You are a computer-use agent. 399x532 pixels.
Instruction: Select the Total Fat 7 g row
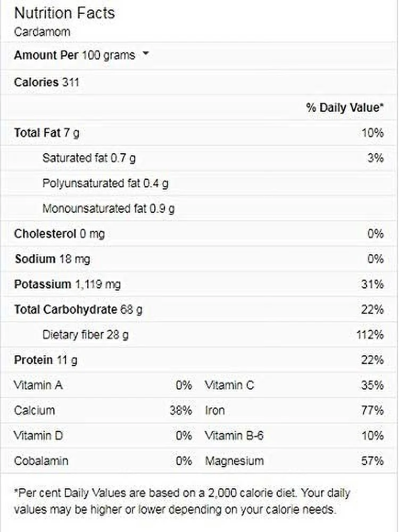(47, 133)
